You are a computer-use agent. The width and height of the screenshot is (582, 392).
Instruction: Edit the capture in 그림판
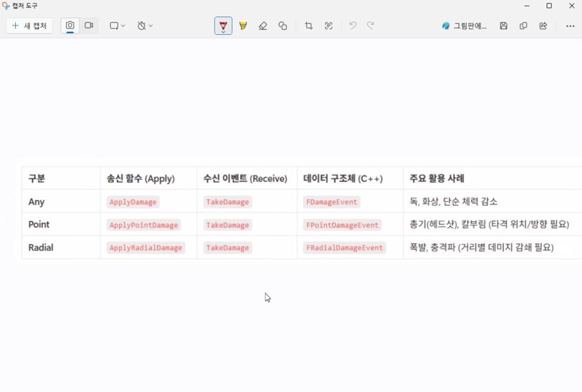tap(464, 25)
